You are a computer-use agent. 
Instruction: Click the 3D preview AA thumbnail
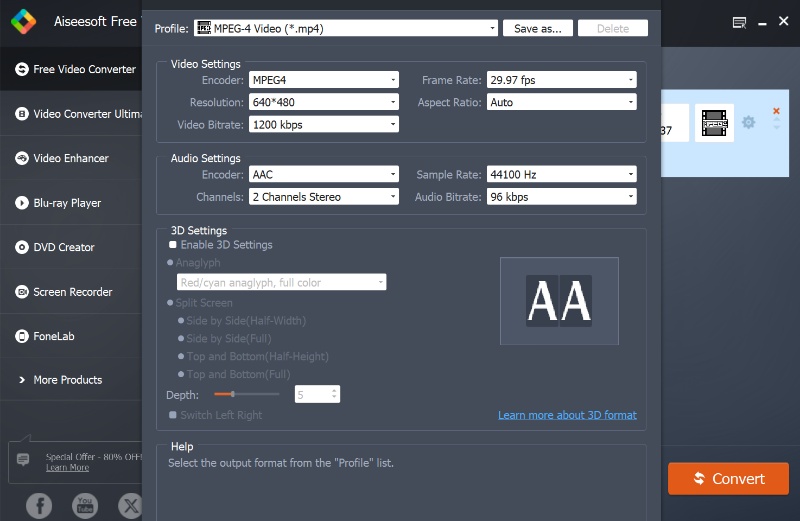[559, 301]
